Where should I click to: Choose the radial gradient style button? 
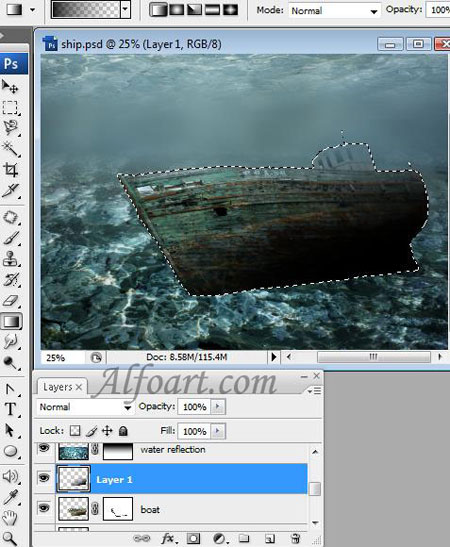click(x=177, y=10)
